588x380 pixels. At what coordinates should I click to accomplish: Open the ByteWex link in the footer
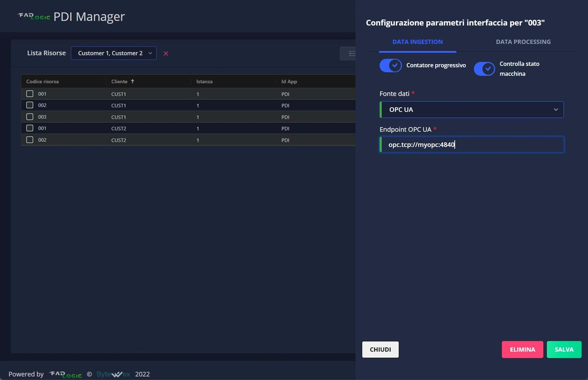point(113,374)
